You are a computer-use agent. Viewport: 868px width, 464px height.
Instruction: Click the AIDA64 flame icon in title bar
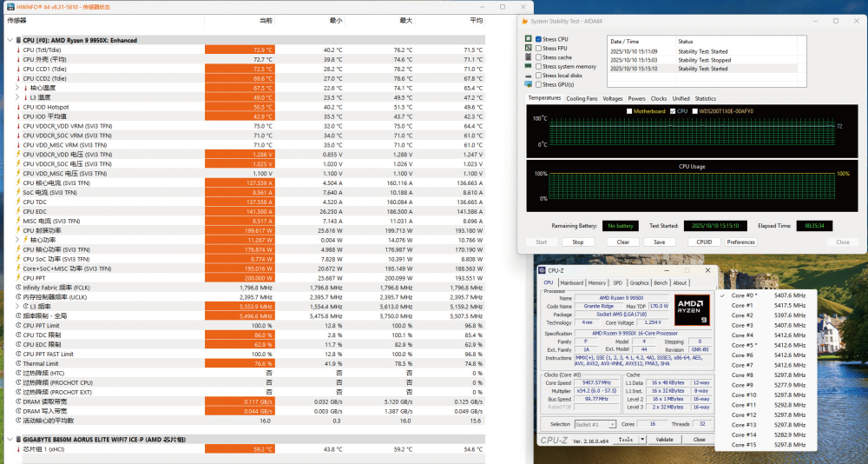pos(525,23)
